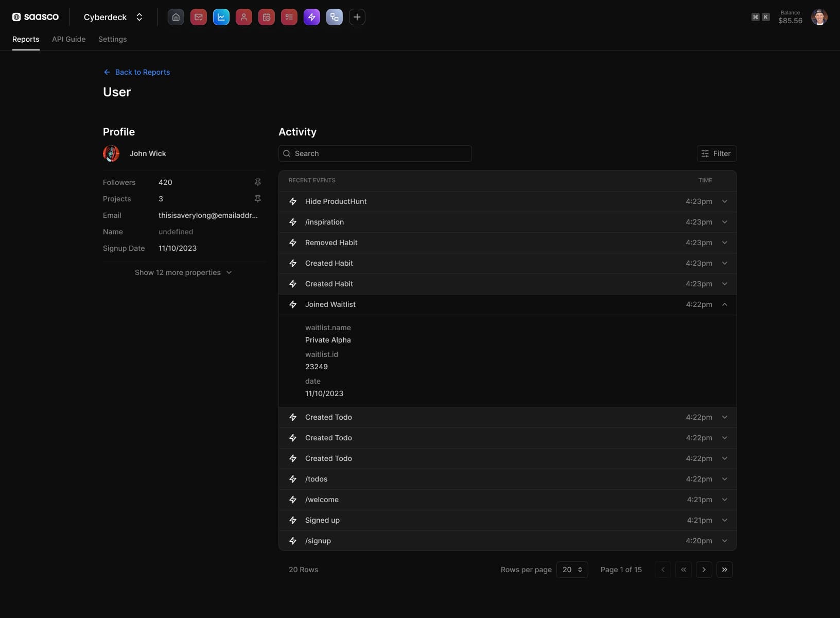Click lightning icon of /signup event
Screen dimensions: 840x618
[x=293, y=541]
